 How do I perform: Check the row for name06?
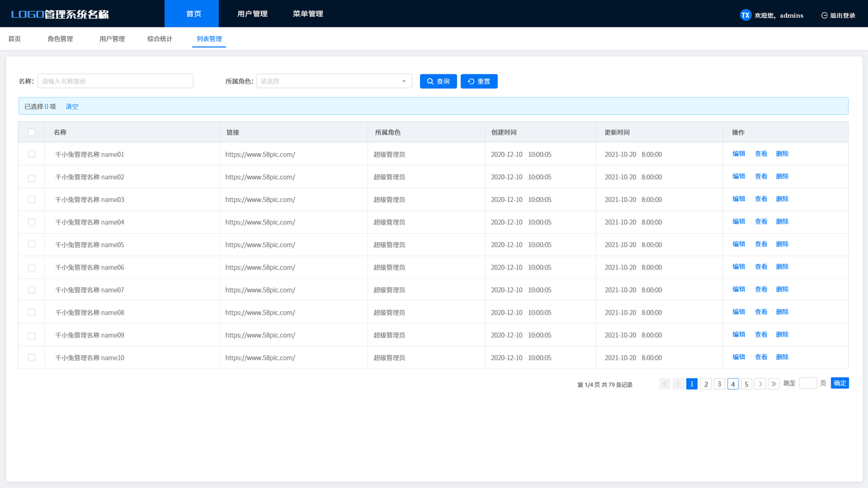[x=32, y=269]
